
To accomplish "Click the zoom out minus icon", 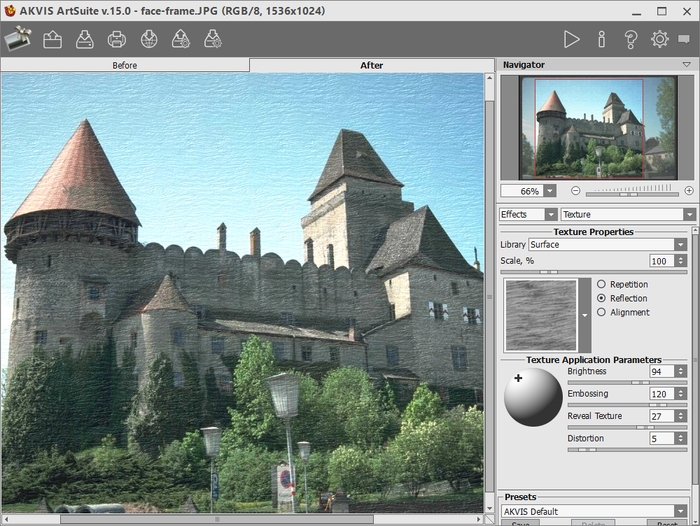I will (575, 191).
